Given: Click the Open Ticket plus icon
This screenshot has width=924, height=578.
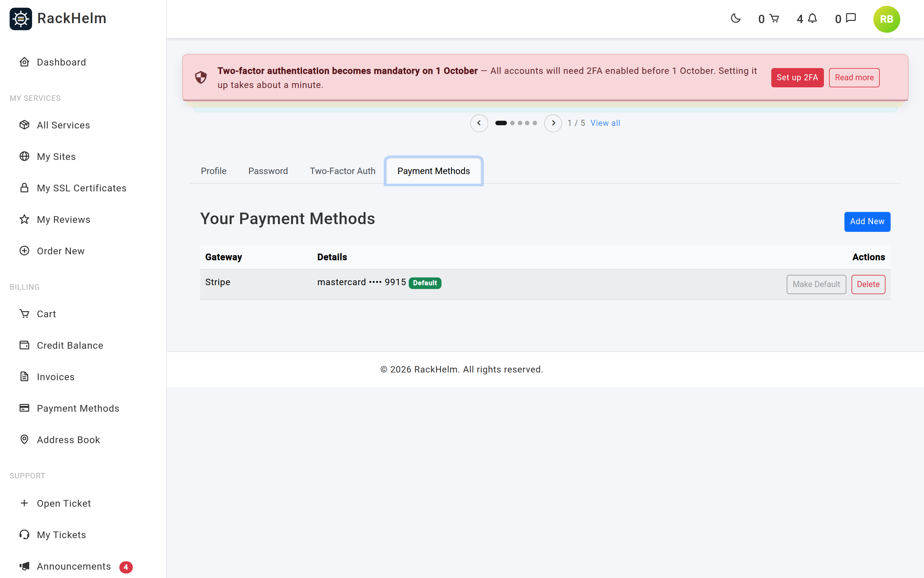Looking at the screenshot, I should click(x=24, y=503).
